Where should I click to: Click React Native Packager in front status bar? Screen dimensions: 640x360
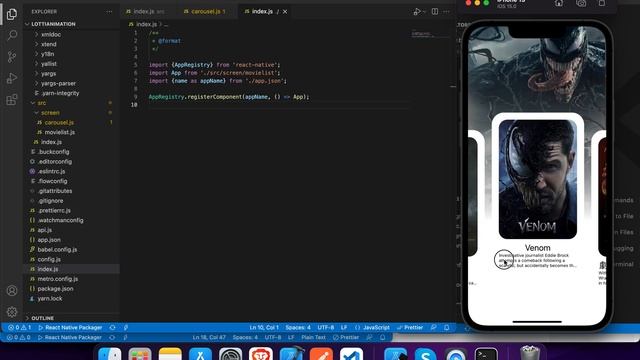[70, 327]
